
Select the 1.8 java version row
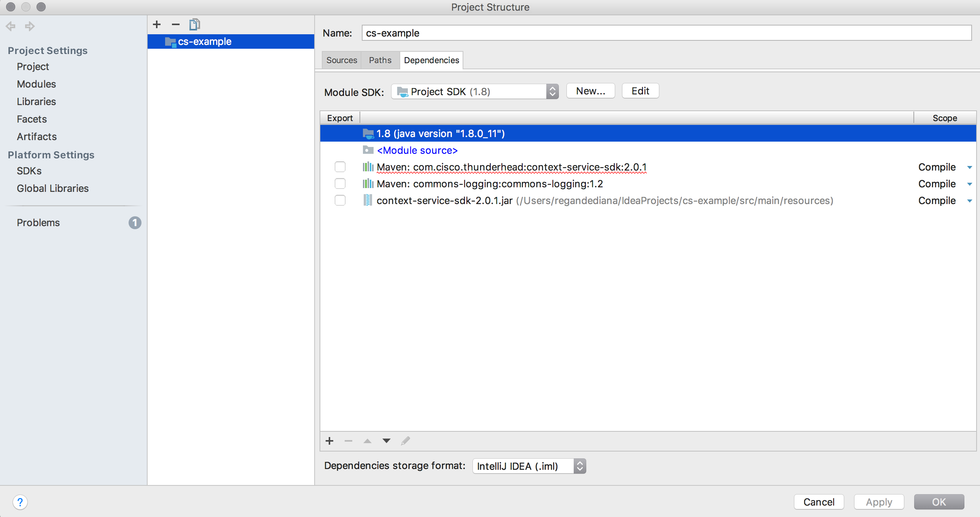click(x=648, y=134)
